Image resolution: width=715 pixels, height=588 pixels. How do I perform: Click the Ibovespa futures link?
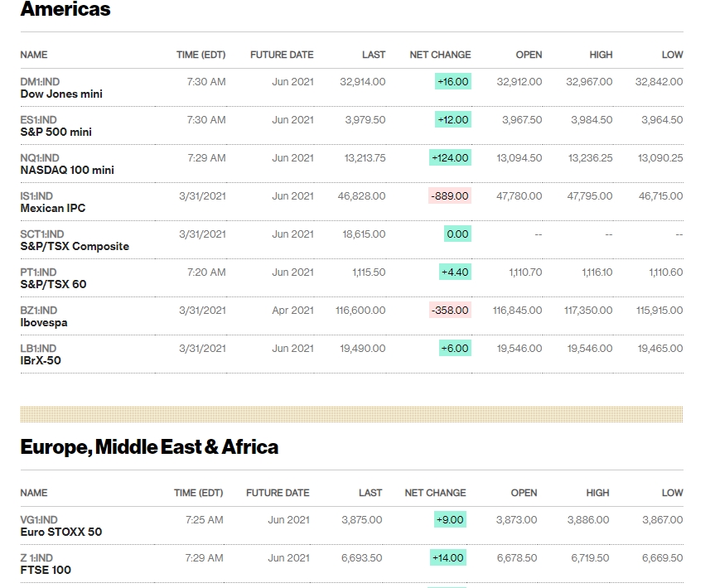point(44,323)
